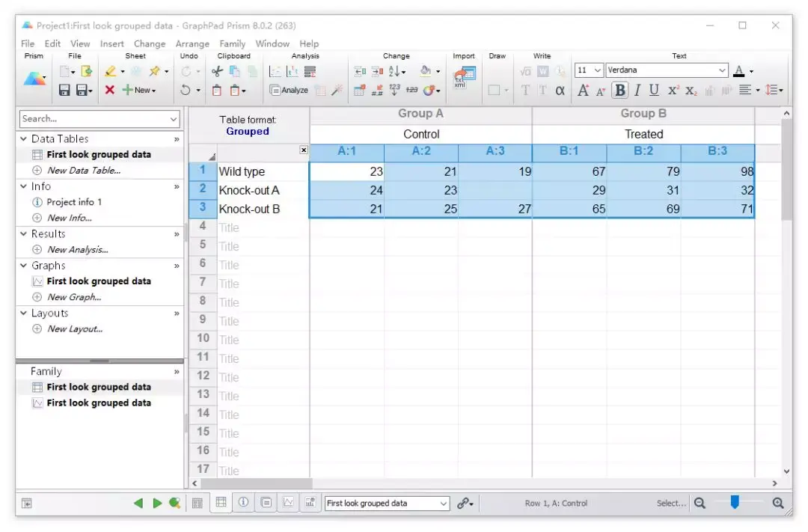This screenshot has height=532, width=808.
Task: Click the zoom out magnifier icon
Action: 700,503
